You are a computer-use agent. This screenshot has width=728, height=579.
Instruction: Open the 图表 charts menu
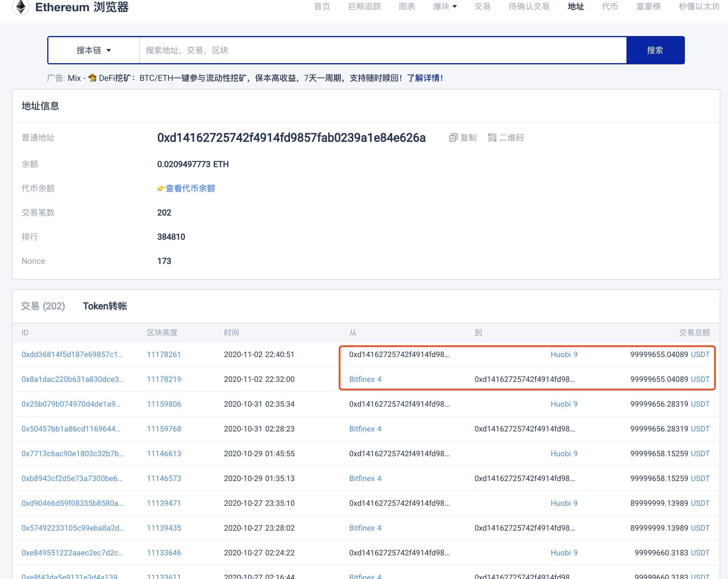click(407, 6)
